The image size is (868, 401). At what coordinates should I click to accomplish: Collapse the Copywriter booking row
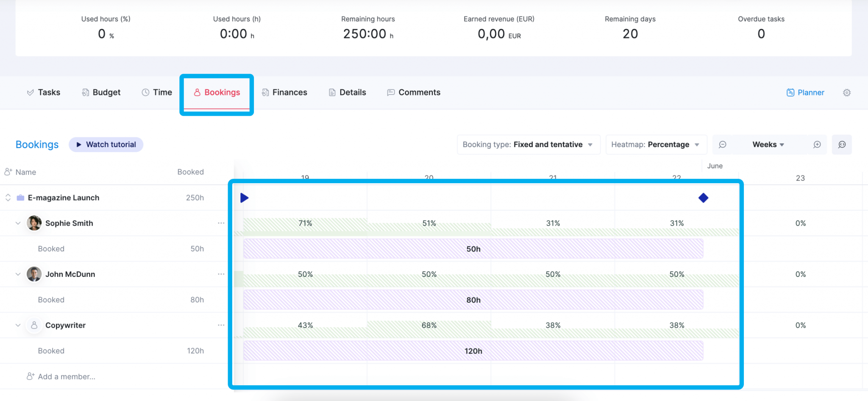[x=18, y=325]
